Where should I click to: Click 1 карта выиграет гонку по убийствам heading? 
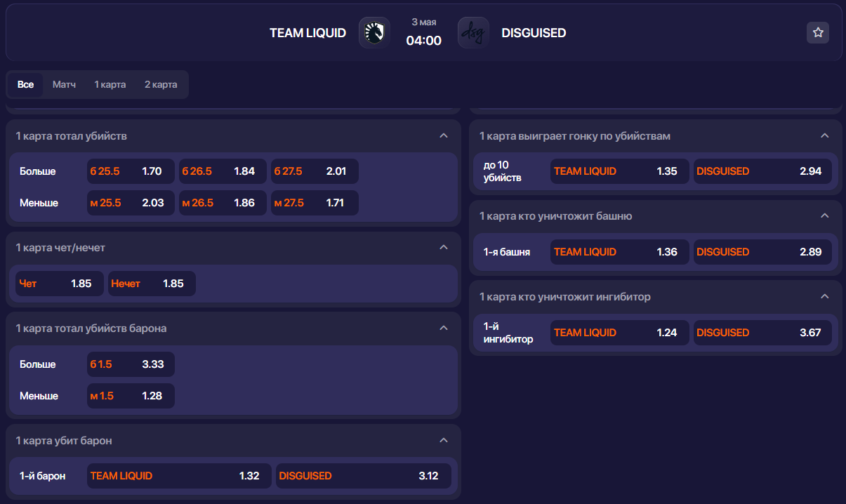coord(575,135)
